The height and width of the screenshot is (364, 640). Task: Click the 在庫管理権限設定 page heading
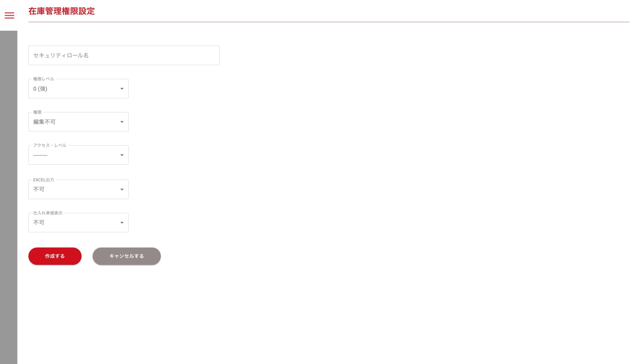pyautogui.click(x=61, y=11)
